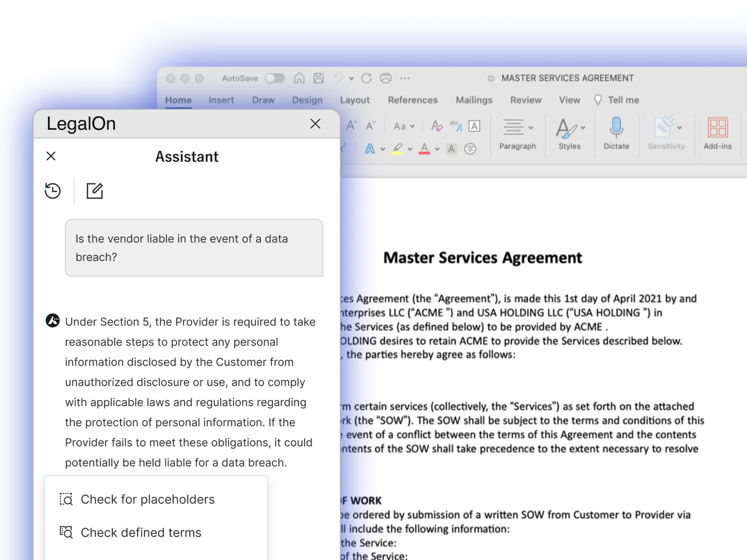
Task: Expand the Text Effects dropdown arrow
Action: (x=383, y=149)
